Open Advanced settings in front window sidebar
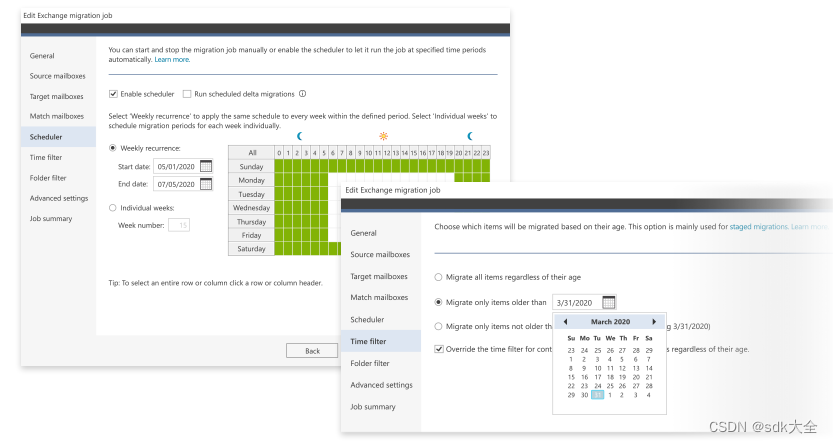Viewport: 833px width, 443px height. (381, 385)
